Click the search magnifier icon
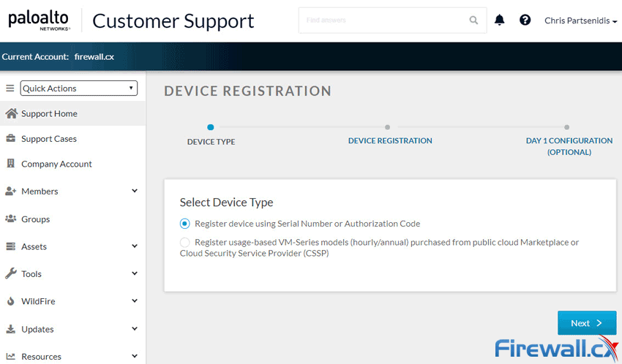 [473, 20]
